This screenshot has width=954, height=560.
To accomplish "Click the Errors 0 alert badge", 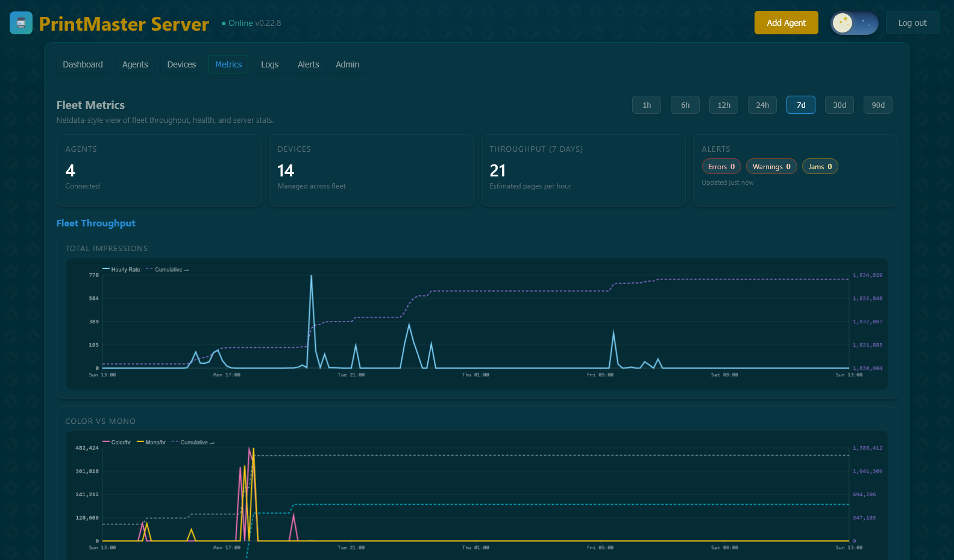I will (721, 167).
